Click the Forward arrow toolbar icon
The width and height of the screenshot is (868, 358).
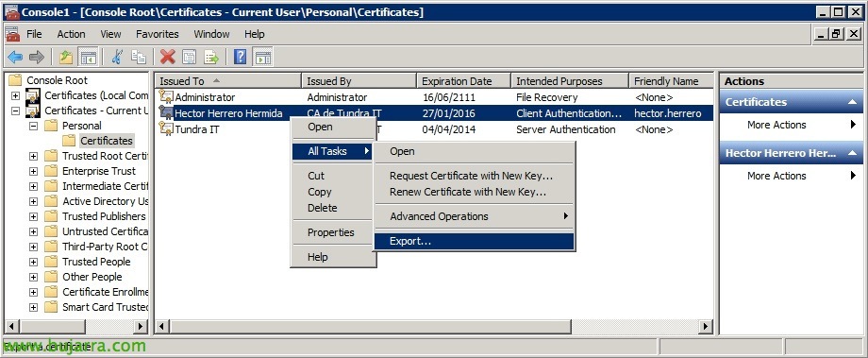[37, 57]
